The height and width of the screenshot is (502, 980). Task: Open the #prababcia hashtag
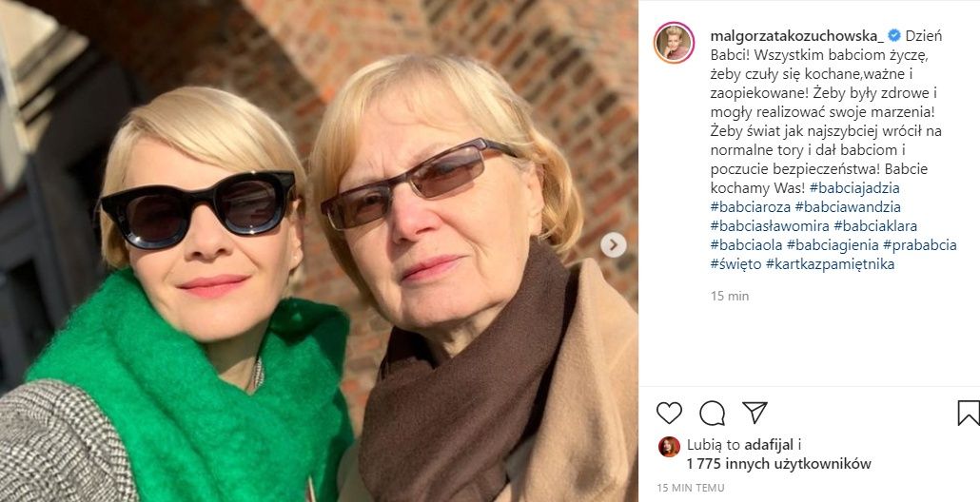[x=919, y=245]
